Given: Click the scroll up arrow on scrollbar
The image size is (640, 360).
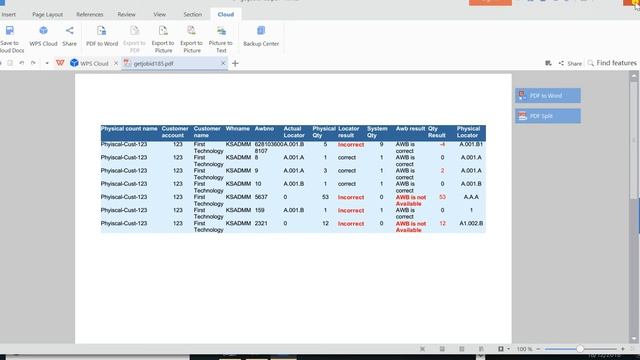Looking at the screenshot, I should coord(634,76).
